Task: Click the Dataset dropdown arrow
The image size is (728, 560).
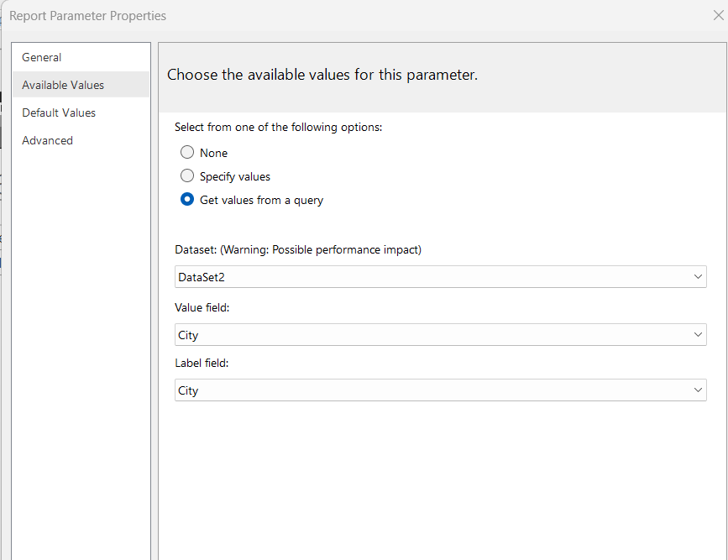Action: (x=698, y=277)
